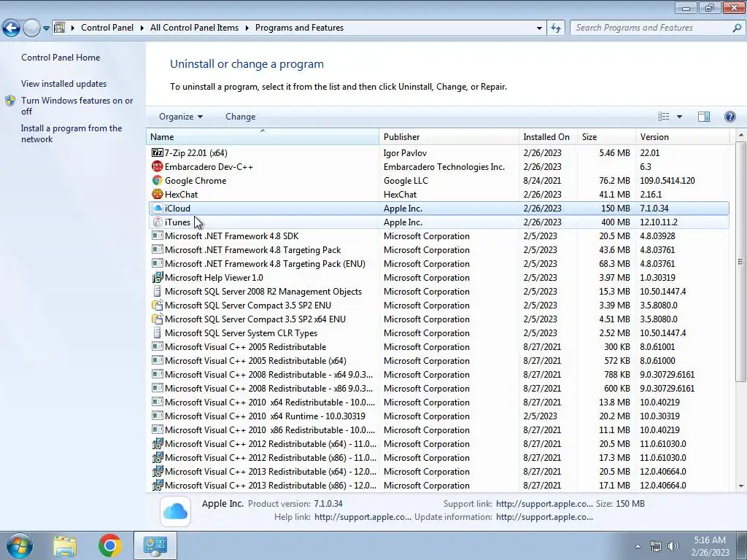Image resolution: width=747 pixels, height=560 pixels.
Task: Click the Apple support link in details pane
Action: pyautogui.click(x=544, y=504)
